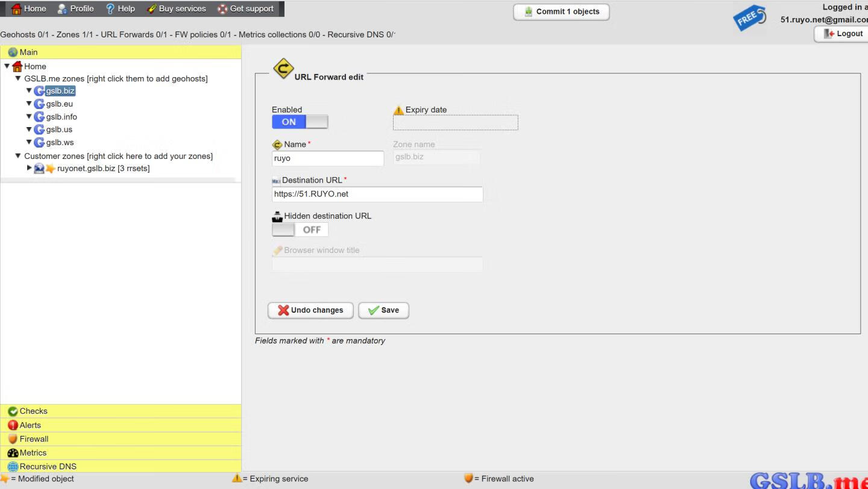
Task: Collapse the Customer zones tree node
Action: click(17, 156)
